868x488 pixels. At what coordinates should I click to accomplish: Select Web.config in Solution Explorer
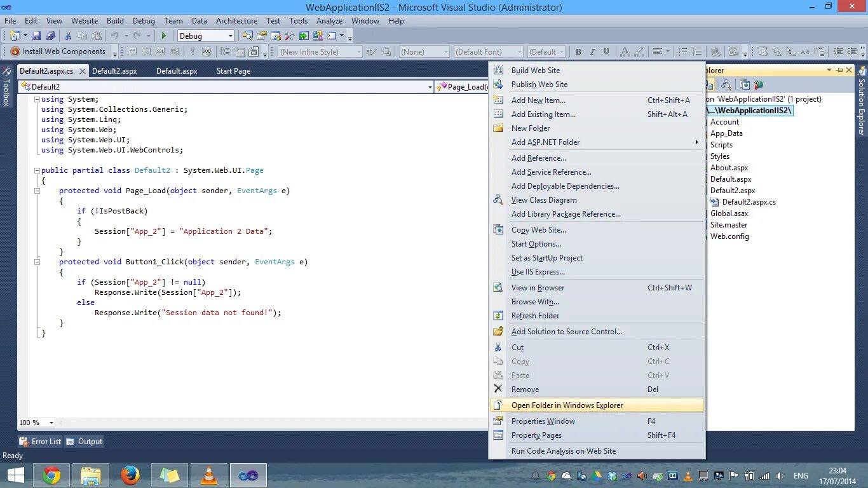point(729,236)
